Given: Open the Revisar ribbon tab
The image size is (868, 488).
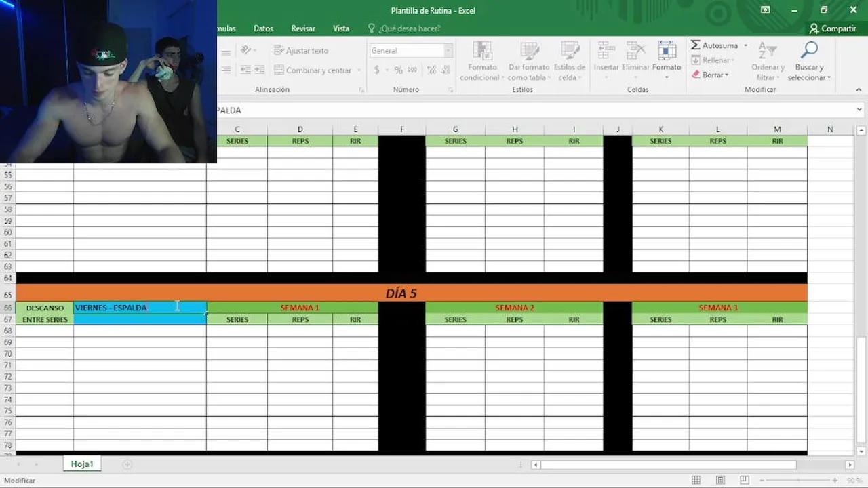Looking at the screenshot, I should click(x=303, y=28).
